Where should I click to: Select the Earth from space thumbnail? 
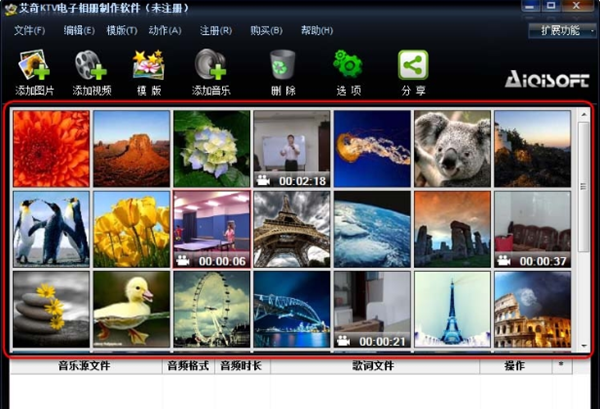coord(372,229)
